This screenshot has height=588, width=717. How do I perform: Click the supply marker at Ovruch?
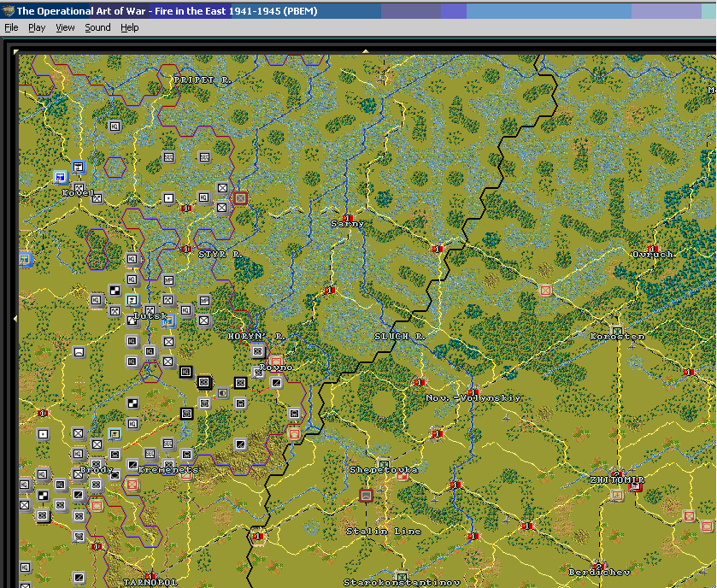tap(653, 250)
